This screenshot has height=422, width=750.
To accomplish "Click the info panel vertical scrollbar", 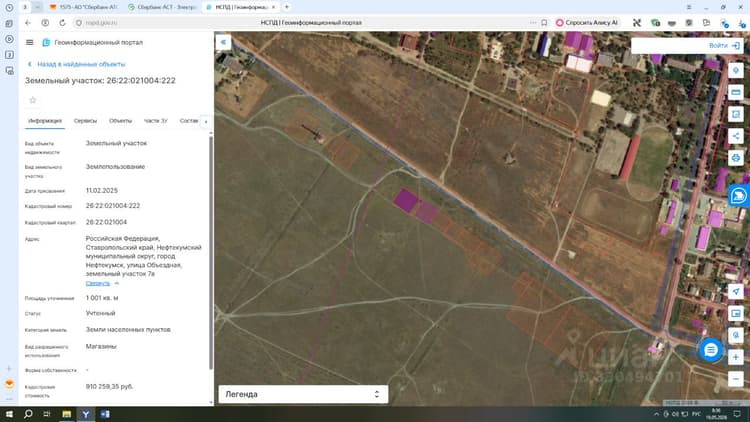I will pyautogui.click(x=211, y=253).
